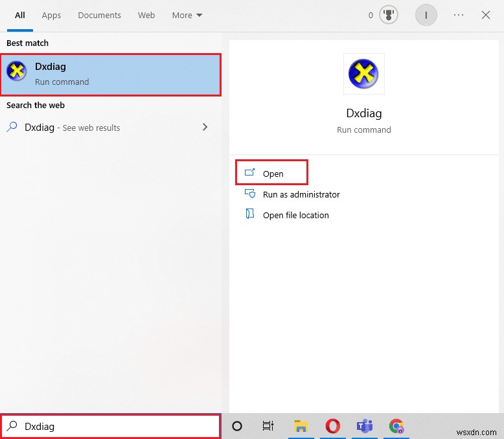This screenshot has width=504, height=439.
Task: Choose Run as administrator
Action: click(x=301, y=194)
